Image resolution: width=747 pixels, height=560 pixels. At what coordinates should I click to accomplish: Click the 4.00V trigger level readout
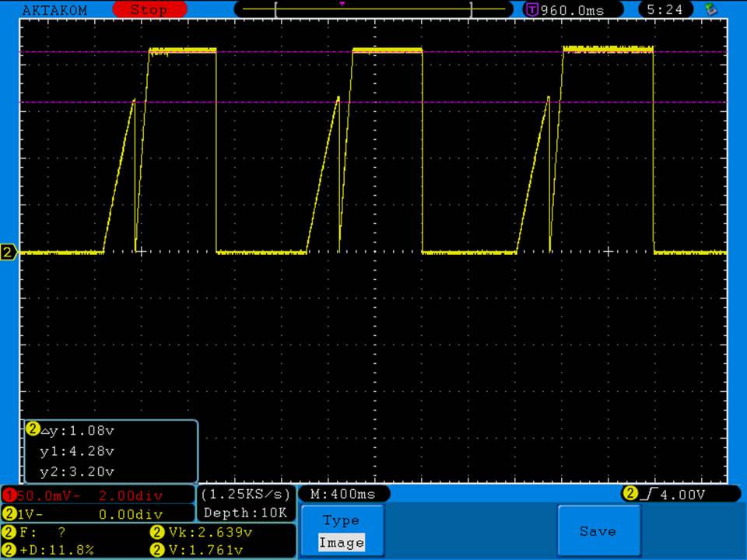pos(682,494)
